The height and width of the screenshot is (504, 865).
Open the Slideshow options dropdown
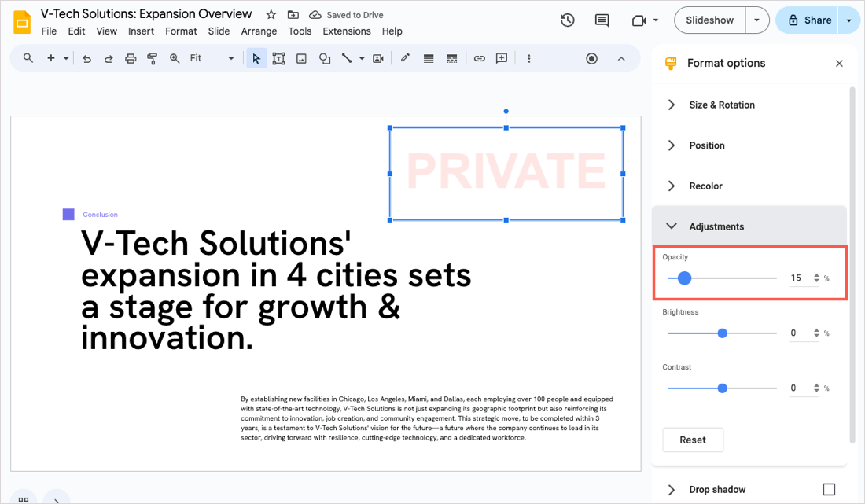[x=756, y=20]
